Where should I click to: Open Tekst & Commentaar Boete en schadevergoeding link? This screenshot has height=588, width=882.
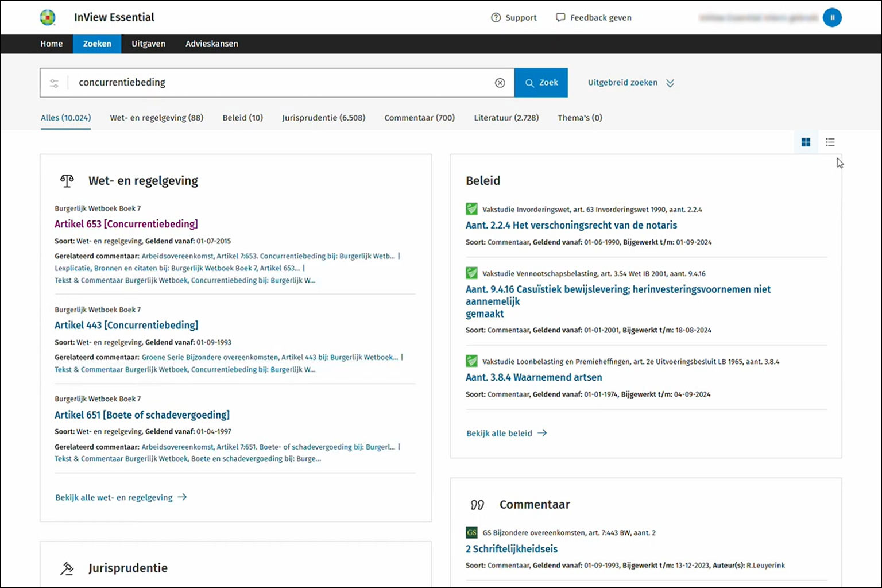188,459
